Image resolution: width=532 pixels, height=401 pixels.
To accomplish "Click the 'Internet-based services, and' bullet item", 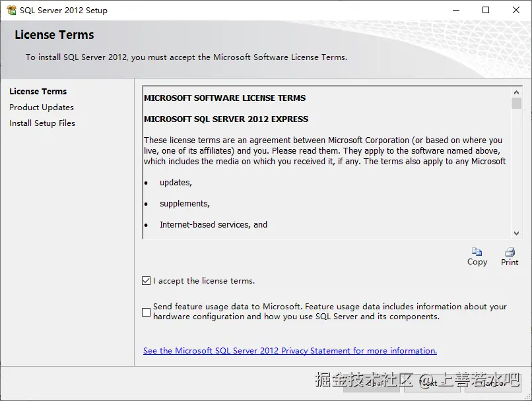I will pyautogui.click(x=213, y=224).
